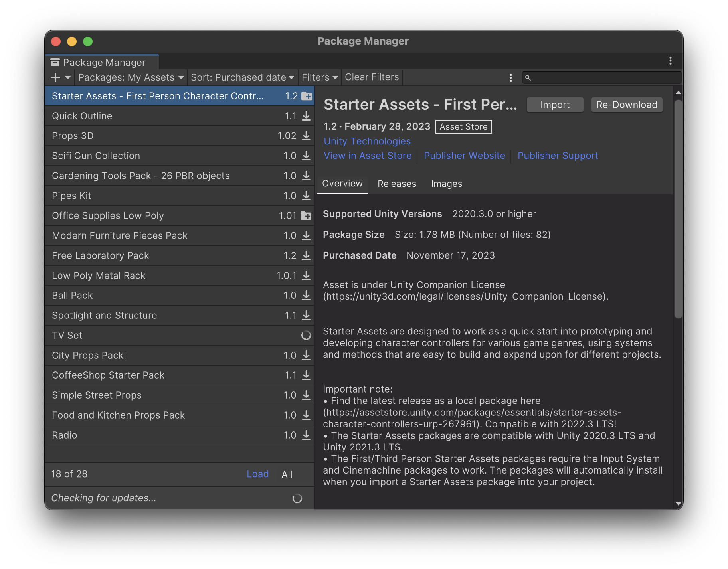This screenshot has width=728, height=569.
Task: Click download icon for Ball Pack
Action: coord(306,295)
